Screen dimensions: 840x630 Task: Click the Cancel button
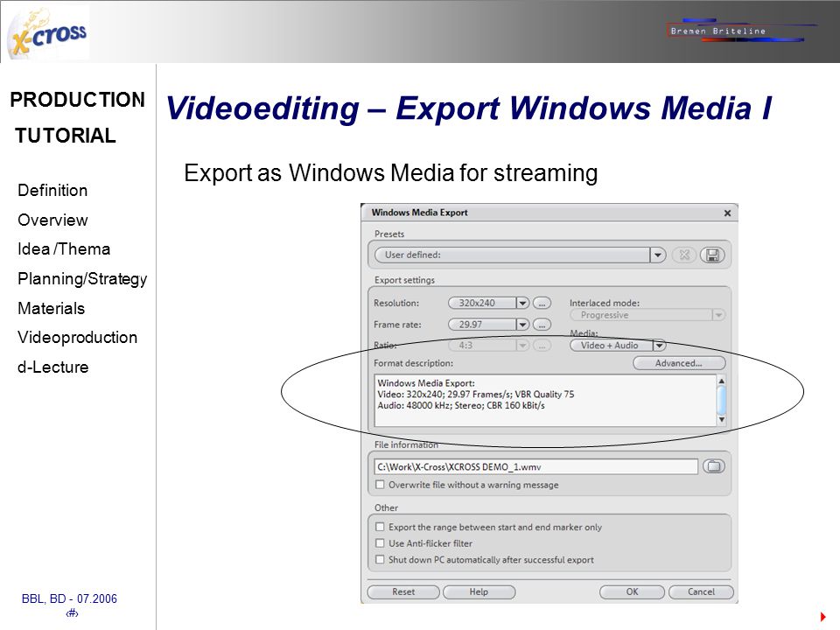[701, 592]
